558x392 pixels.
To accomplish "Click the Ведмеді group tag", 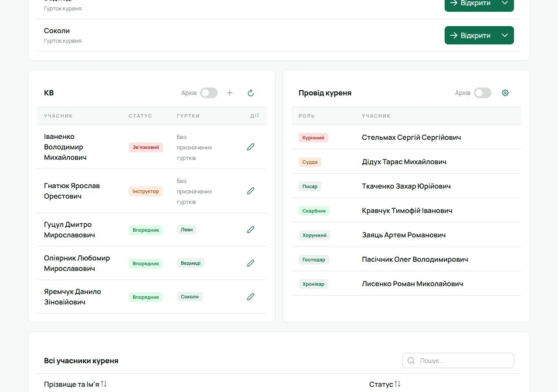I will (191, 263).
